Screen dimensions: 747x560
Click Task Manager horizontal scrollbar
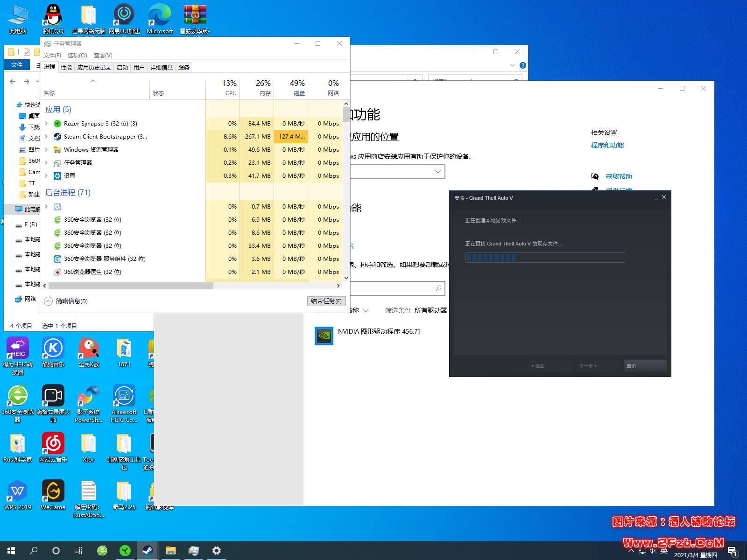click(x=131, y=286)
